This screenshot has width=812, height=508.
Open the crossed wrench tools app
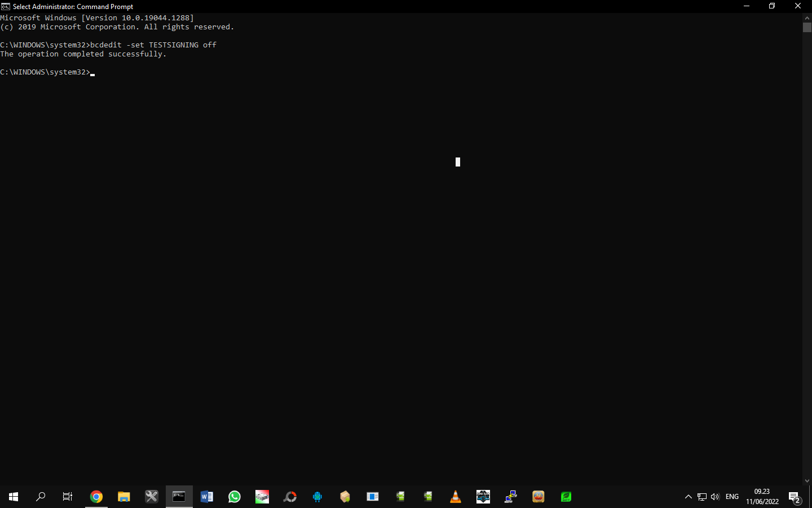tap(152, 497)
